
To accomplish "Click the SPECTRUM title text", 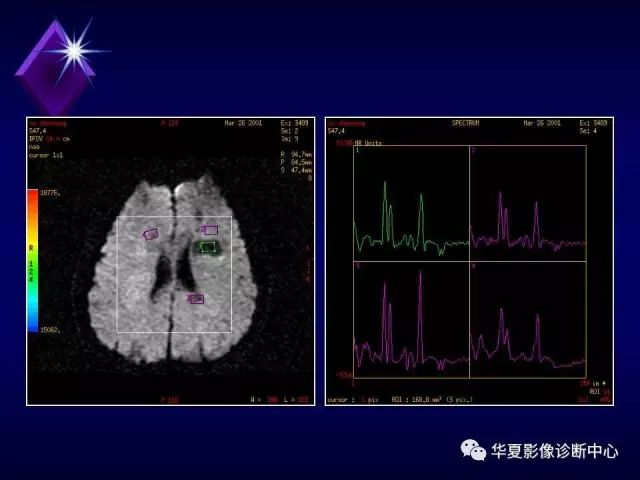I will 465,123.
